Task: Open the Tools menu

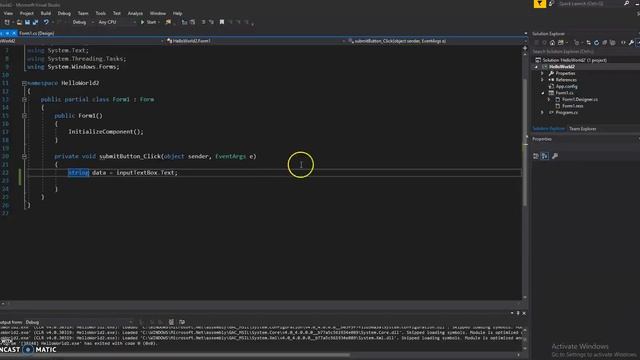Action: click(100, 13)
